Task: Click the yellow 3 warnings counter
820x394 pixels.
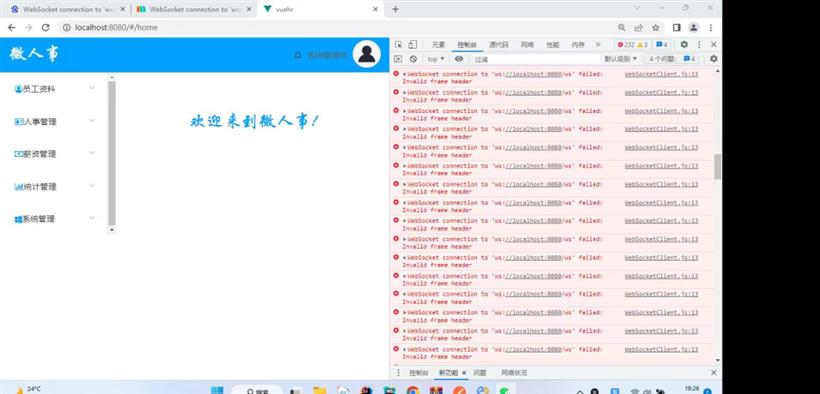Action: (643, 45)
